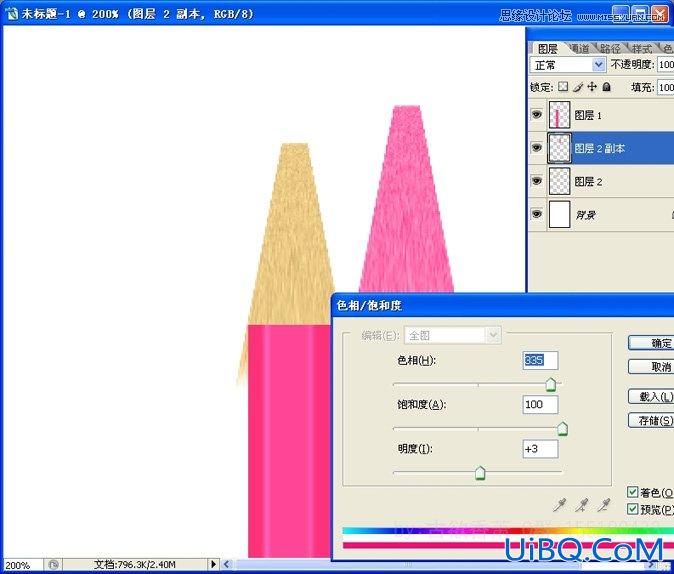This screenshot has height=574, width=674.
Task: Toggle lock position move icon
Action: (x=592, y=87)
